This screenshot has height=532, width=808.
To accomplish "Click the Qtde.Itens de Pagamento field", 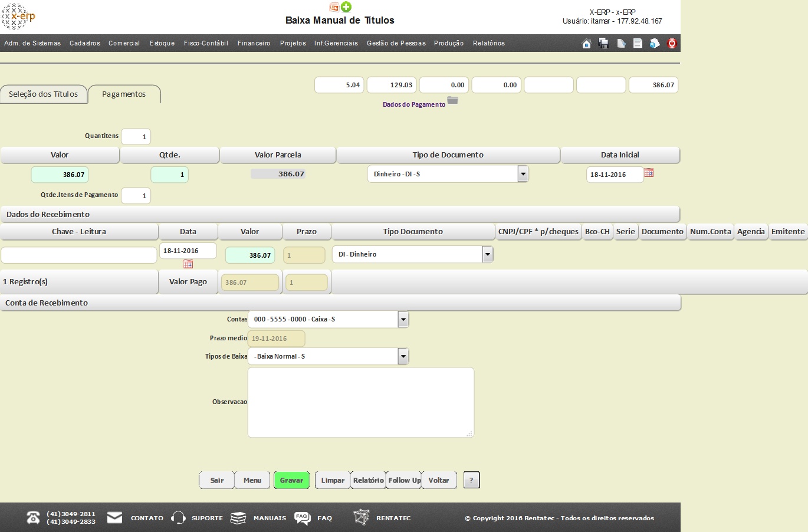I will 136,196.
